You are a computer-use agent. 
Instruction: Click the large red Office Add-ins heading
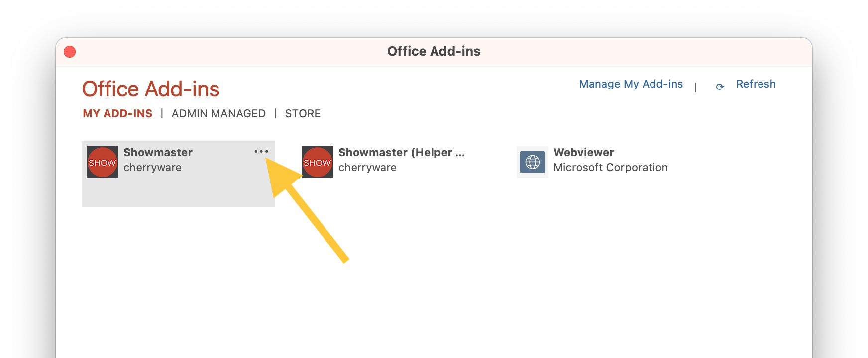(x=151, y=89)
